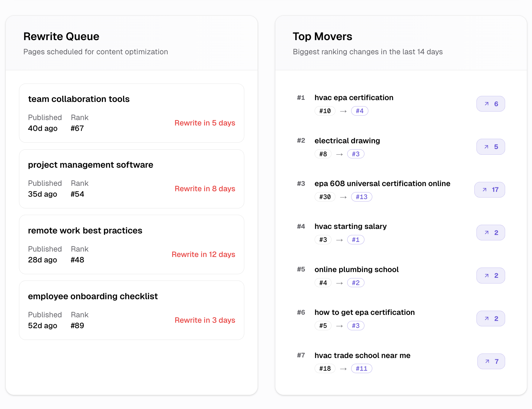The height and width of the screenshot is (409, 532).
Task: Select the epa 608 universal certification online keyword
Action: point(382,184)
